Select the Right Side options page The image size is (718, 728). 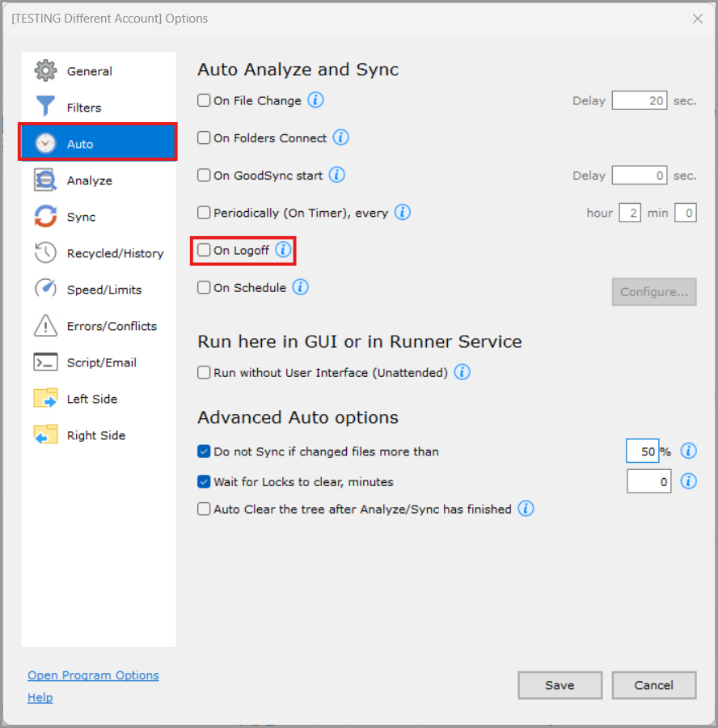(99, 435)
